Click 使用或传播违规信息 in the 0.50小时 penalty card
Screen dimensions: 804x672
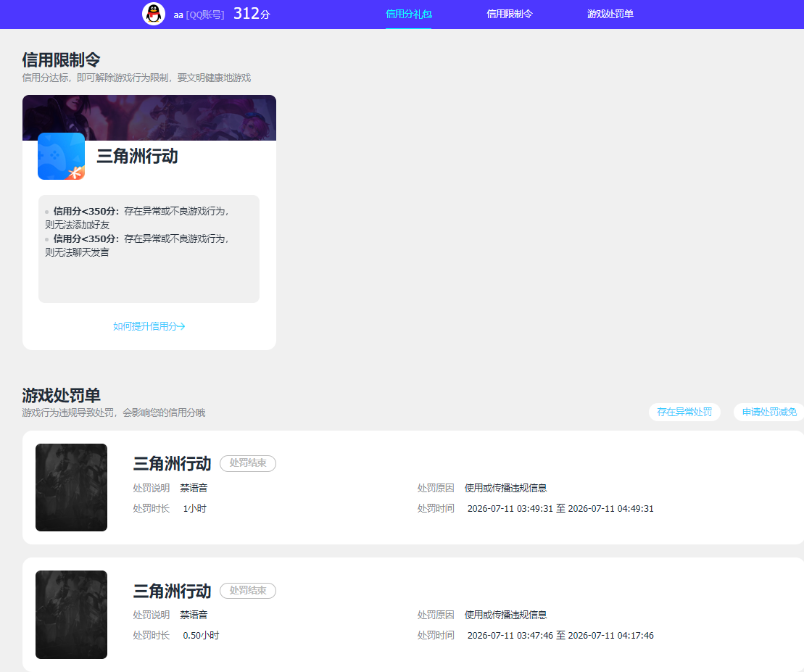coord(505,615)
